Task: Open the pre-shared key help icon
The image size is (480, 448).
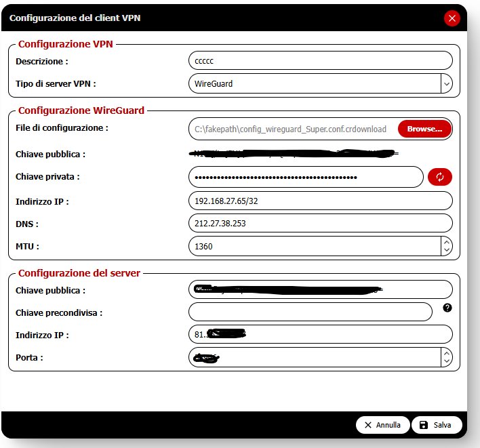Action: (x=447, y=308)
